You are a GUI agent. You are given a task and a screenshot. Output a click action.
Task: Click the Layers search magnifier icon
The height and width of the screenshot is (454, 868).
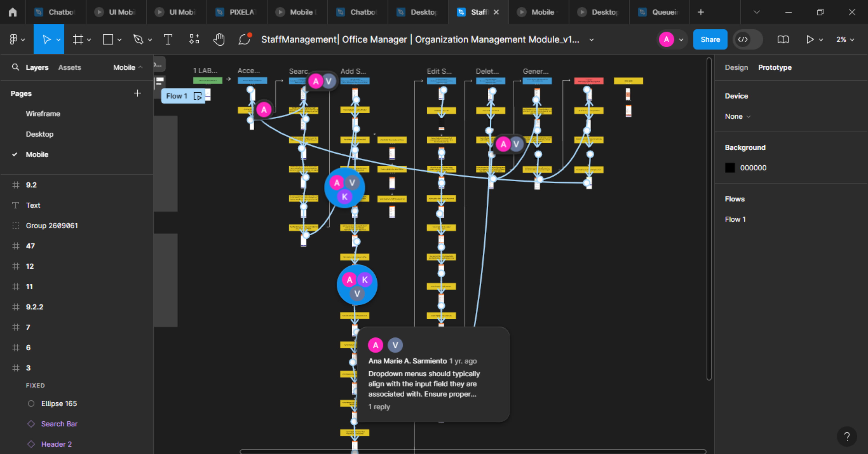tap(15, 67)
